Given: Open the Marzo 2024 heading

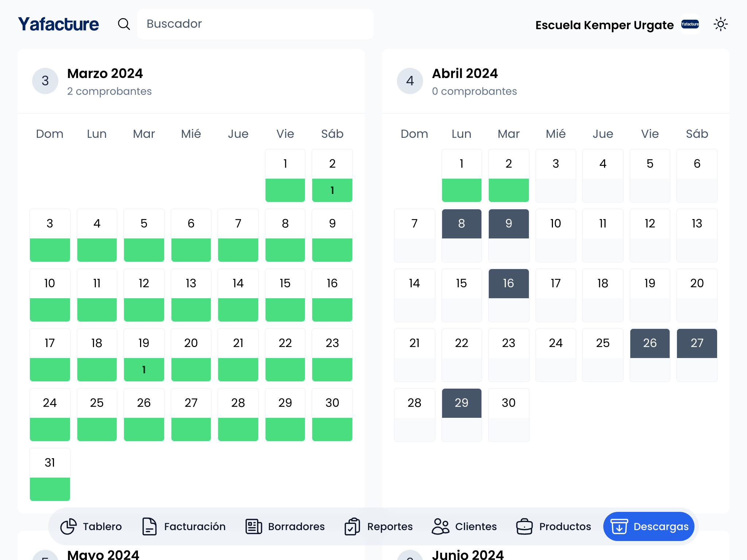Looking at the screenshot, I should (105, 74).
